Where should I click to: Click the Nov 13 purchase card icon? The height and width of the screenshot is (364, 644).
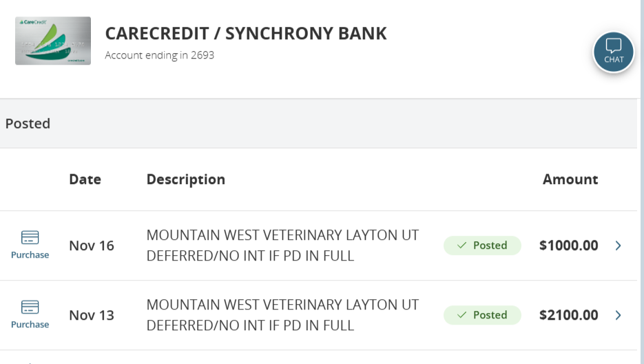pos(30,307)
